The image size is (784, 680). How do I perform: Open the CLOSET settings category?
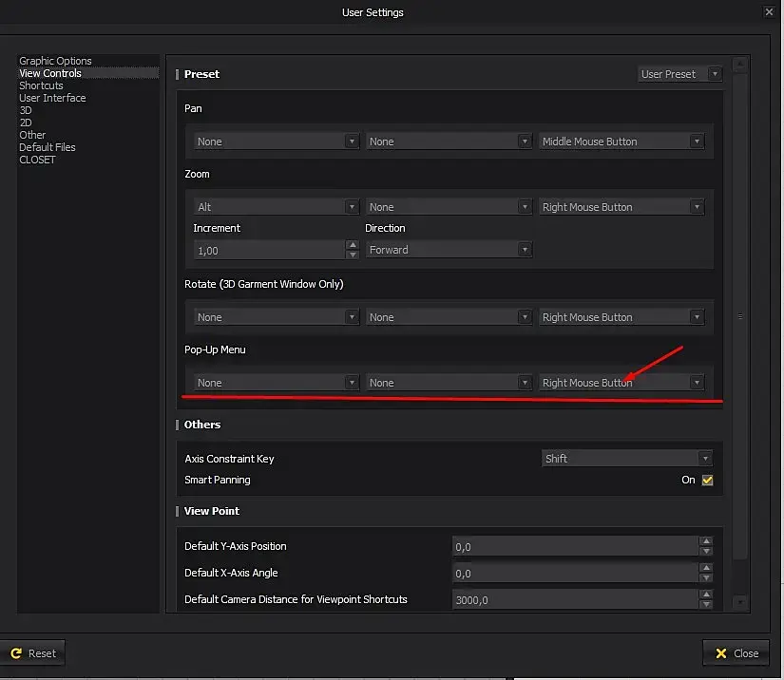click(37, 160)
